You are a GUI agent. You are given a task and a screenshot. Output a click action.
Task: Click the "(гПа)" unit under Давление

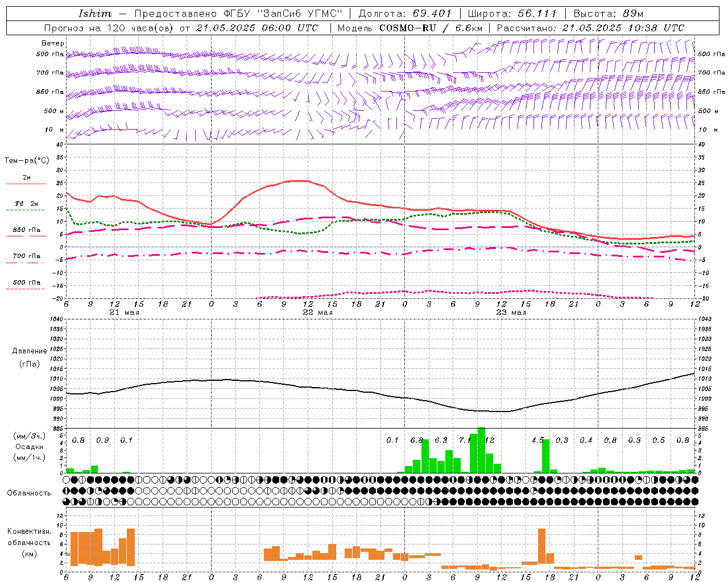29,364
